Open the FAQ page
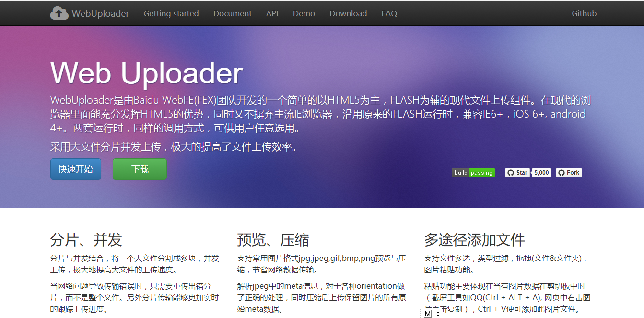The height and width of the screenshot is (318, 644). (x=389, y=13)
